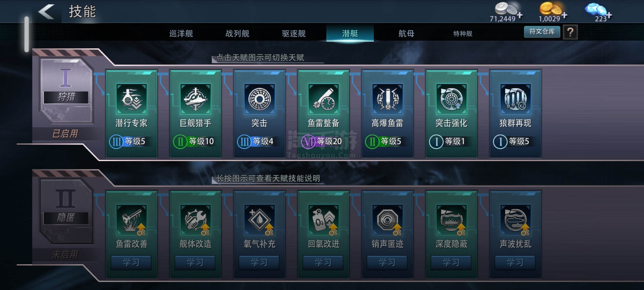Image resolution: width=644 pixels, height=290 pixels.
Task: Select the 氧气补充 skill icon
Action: [x=259, y=220]
